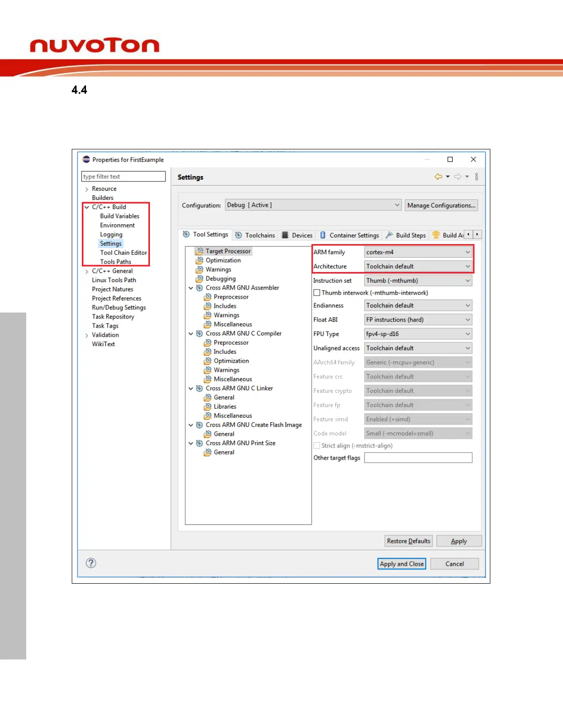
Task: Select Build Variables in tree
Action: click(120, 216)
